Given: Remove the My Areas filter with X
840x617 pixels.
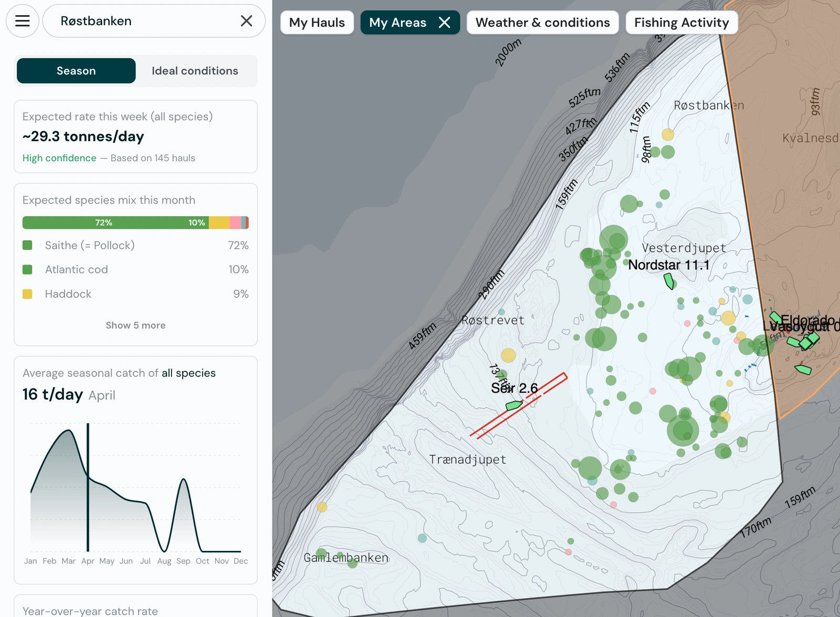Looking at the screenshot, I should (445, 23).
